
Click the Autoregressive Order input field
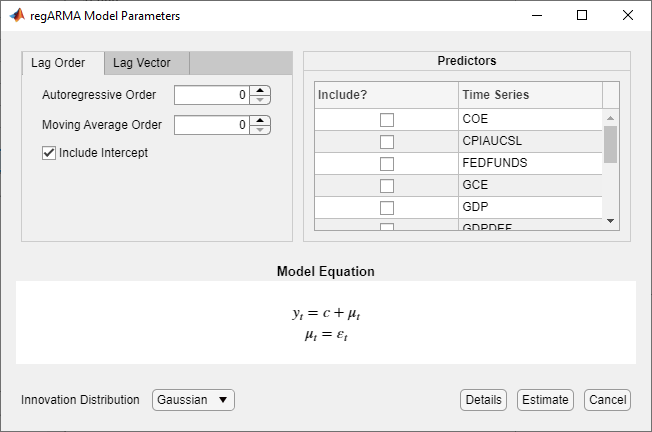[x=211, y=96]
